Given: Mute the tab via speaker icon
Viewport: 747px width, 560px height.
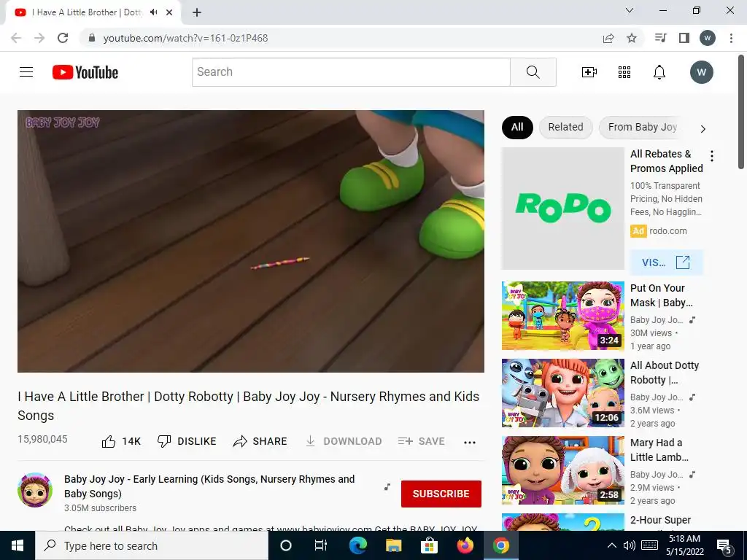Looking at the screenshot, I should click(x=153, y=12).
